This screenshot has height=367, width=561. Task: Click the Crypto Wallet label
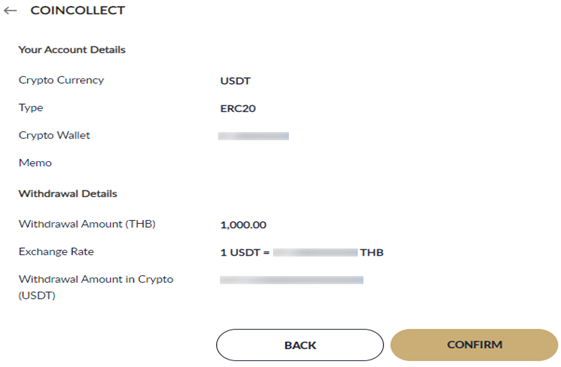(54, 135)
